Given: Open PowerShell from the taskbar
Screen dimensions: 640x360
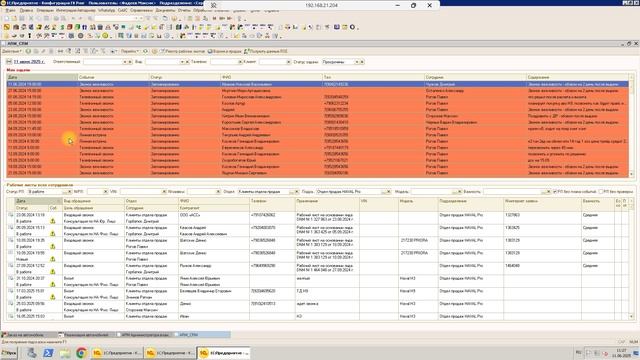Looking at the screenshot, I should tap(48, 353).
